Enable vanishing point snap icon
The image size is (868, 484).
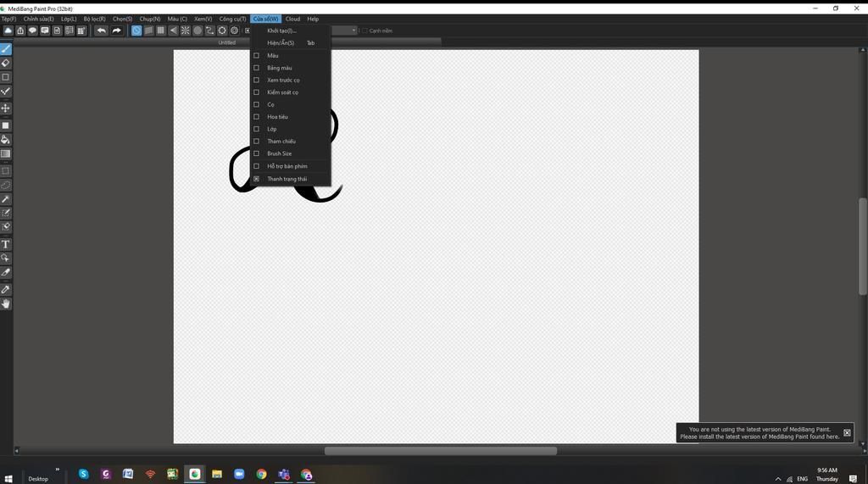[x=173, y=31]
